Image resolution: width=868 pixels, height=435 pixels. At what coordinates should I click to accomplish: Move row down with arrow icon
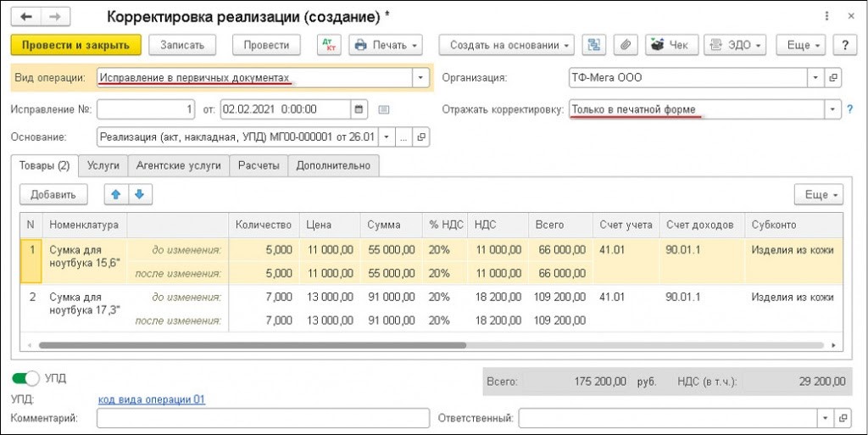point(138,194)
